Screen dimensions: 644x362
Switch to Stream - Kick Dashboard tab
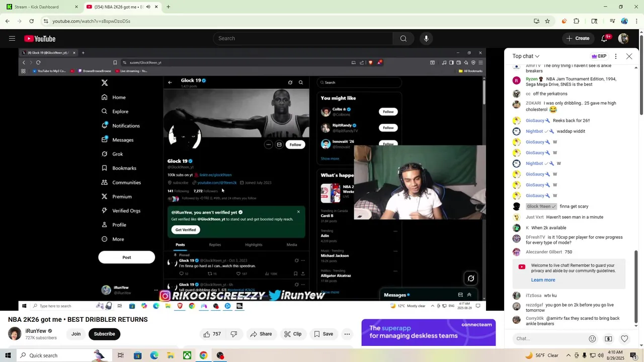[41, 7]
